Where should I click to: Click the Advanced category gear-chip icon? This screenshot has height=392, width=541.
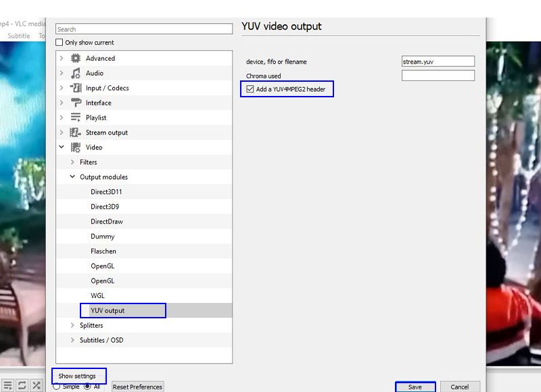76,59
